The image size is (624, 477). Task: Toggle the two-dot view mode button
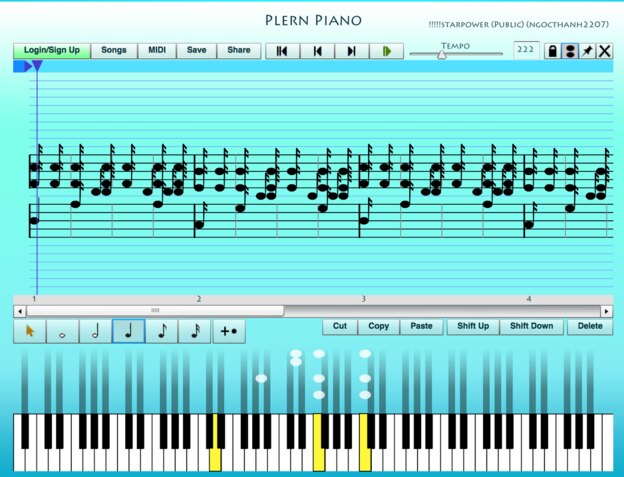coord(569,51)
